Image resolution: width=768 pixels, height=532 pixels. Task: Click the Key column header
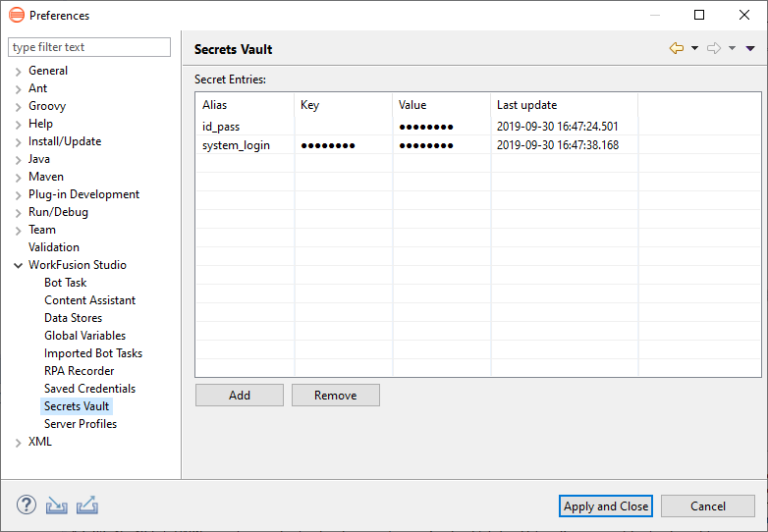coord(344,105)
